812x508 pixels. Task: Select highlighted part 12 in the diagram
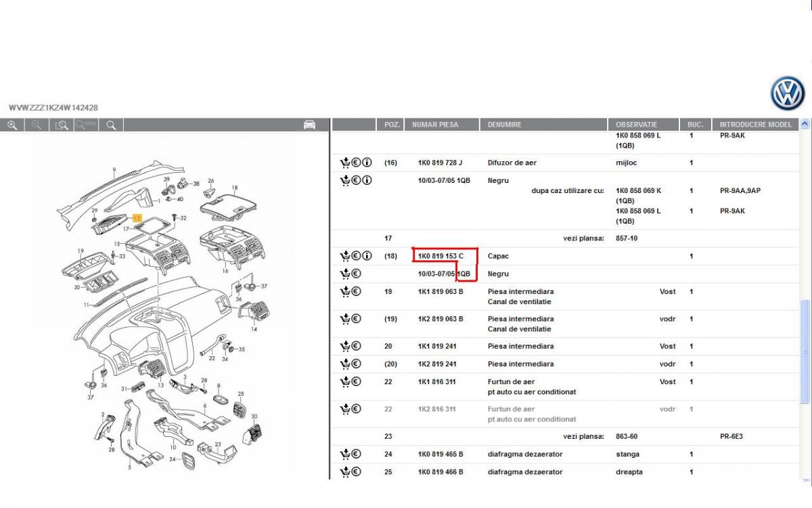137,218
